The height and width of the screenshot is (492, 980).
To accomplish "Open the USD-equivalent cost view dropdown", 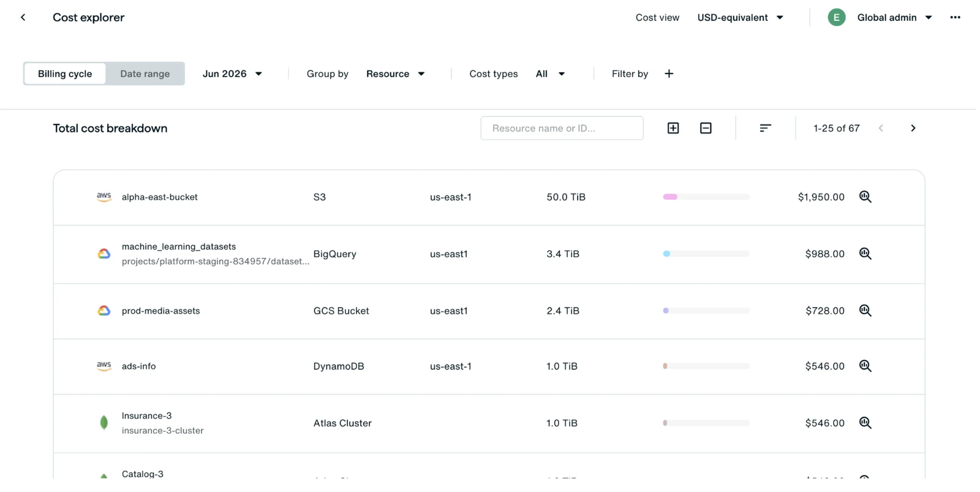I will point(741,17).
